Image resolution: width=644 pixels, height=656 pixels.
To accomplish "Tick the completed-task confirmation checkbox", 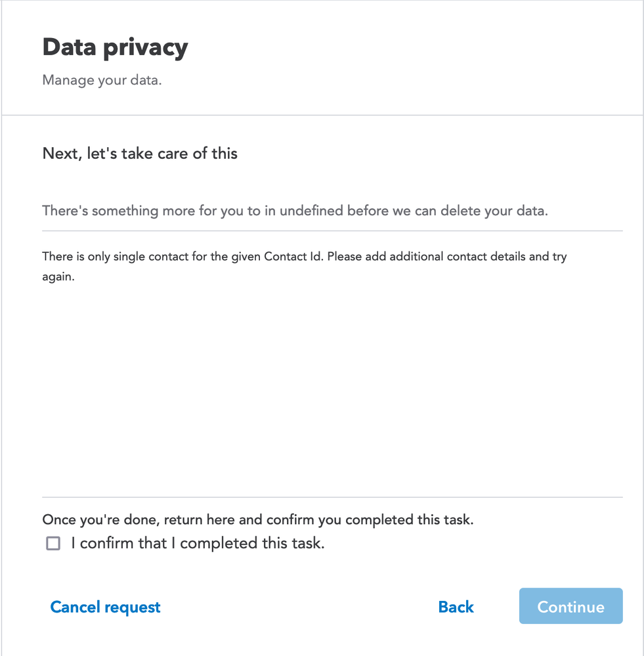I will [x=53, y=544].
